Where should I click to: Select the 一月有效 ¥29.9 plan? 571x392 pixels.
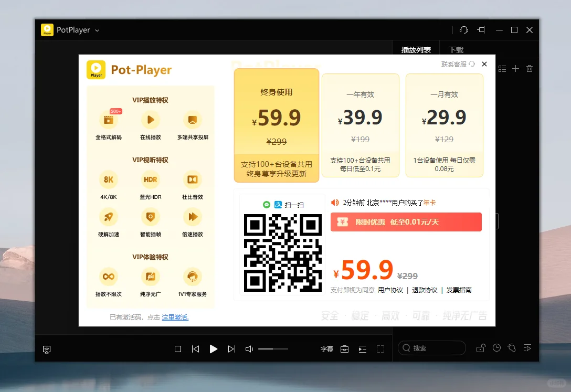coord(445,125)
